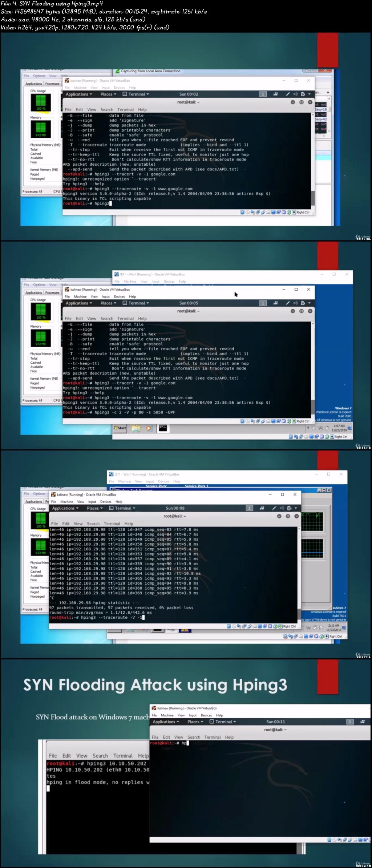Click the recorder icon in the Sun 00:02 Kali bar
The image size is (372, 868).
276,94
